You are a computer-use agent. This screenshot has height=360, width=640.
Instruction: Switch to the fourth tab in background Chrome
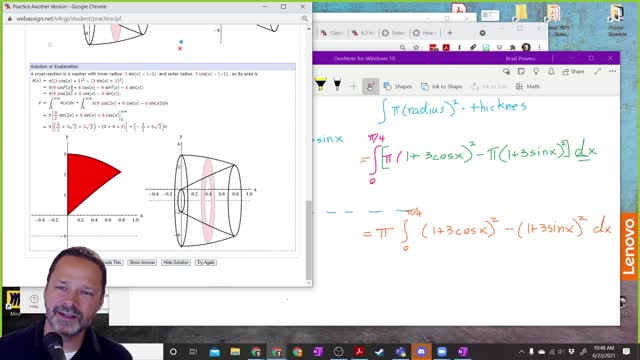point(424,33)
